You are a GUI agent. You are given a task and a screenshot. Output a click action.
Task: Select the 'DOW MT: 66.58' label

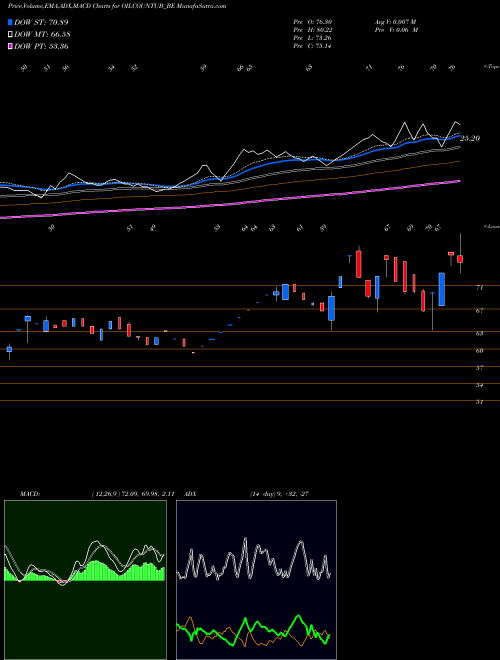coord(42,35)
